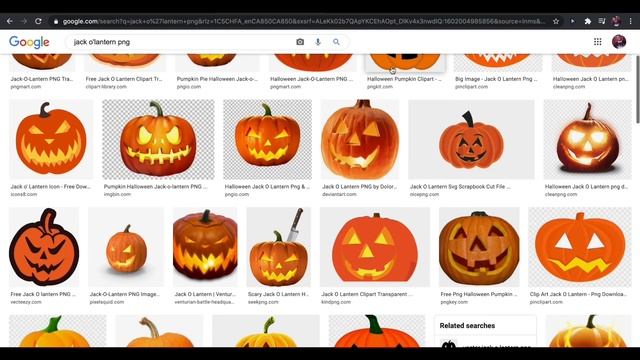
Task: Open the Halloween Jack O Lantern Png & thumbnail
Action: click(267, 140)
